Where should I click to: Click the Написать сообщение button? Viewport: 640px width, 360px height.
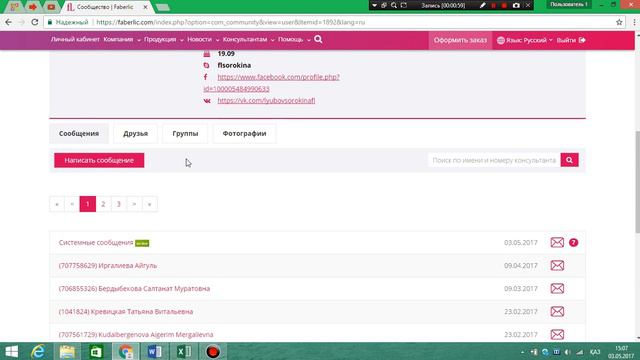(x=99, y=160)
